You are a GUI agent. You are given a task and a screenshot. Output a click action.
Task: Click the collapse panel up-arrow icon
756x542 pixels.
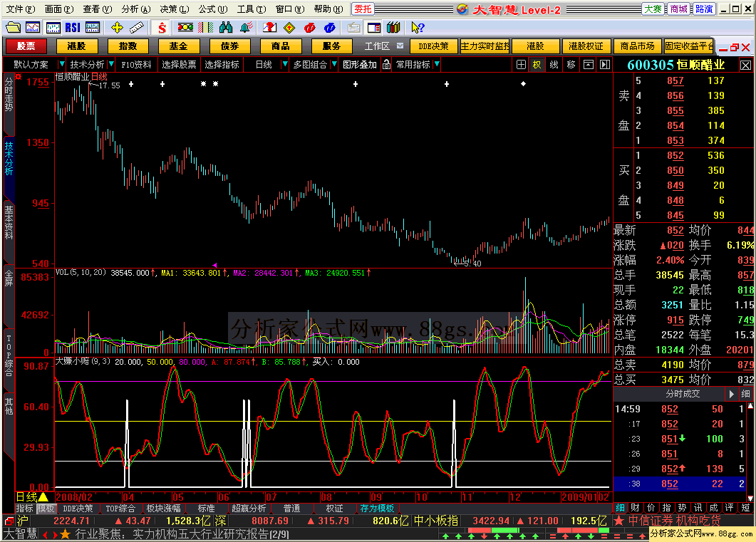pos(589,64)
